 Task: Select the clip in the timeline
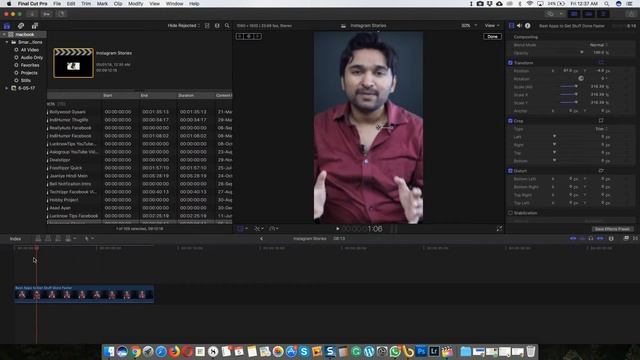[x=84, y=294]
